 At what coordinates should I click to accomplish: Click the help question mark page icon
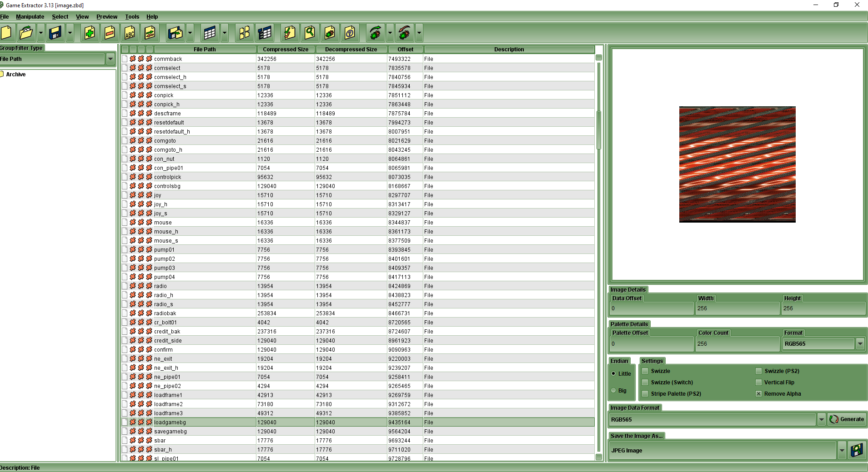click(350, 33)
